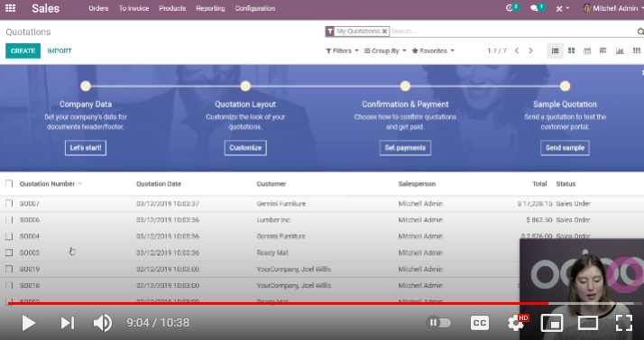Open the Filters dropdown
Viewport: 644px width, 340px height.
(x=342, y=51)
